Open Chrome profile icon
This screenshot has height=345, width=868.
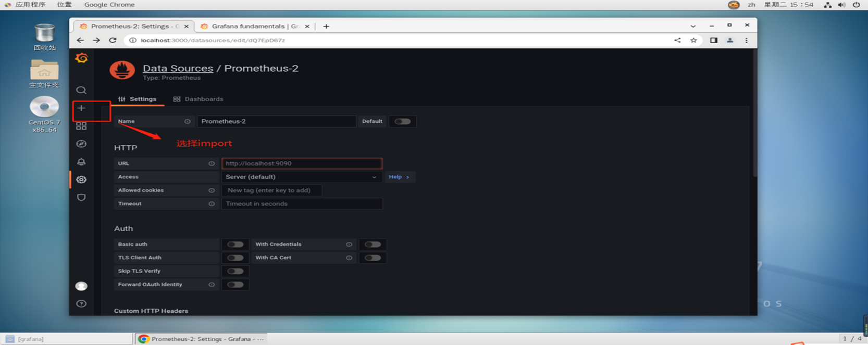730,40
